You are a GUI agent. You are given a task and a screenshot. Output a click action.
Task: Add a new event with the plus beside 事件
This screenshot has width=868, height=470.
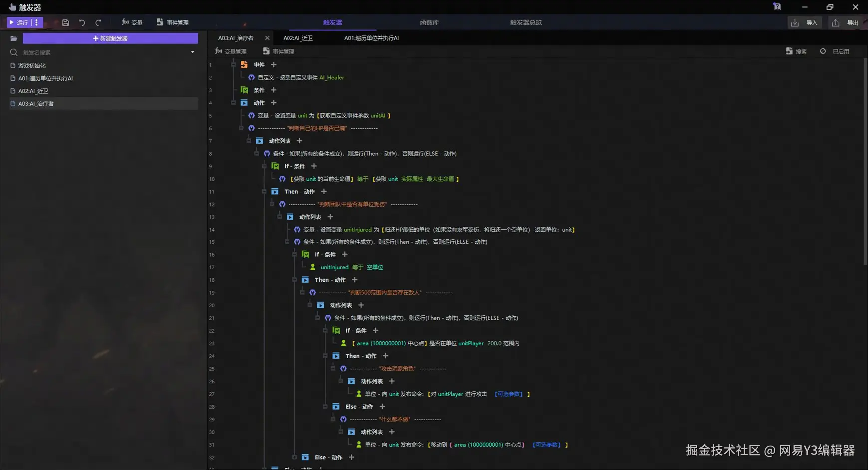tap(274, 65)
